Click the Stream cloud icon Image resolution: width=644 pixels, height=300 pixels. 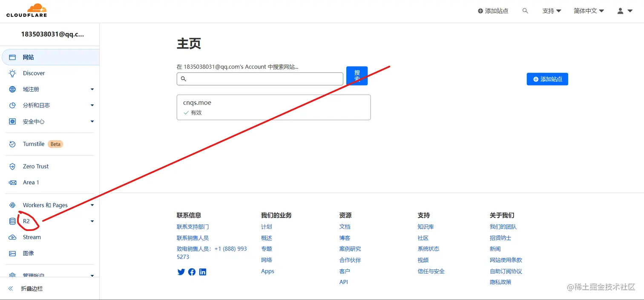[12, 237]
